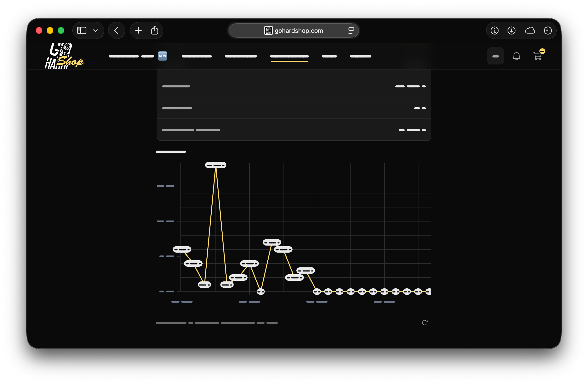Select the highest peak data point label
588x384 pixels.
(216, 165)
